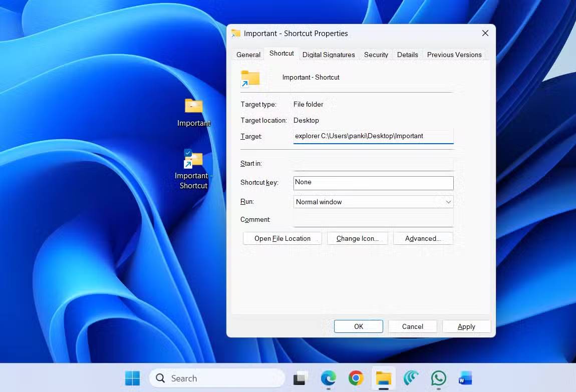
Task: Switch to the Security tab
Action: tap(376, 55)
